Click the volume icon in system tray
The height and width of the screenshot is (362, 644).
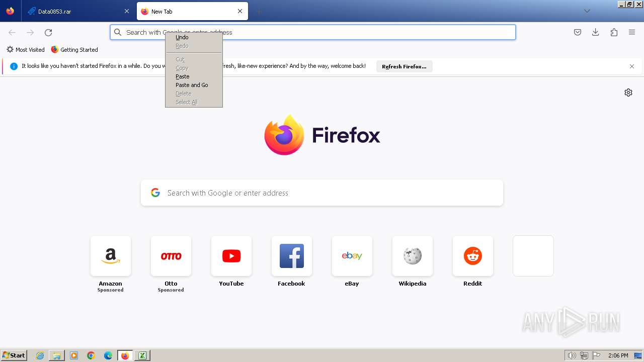pos(572,355)
